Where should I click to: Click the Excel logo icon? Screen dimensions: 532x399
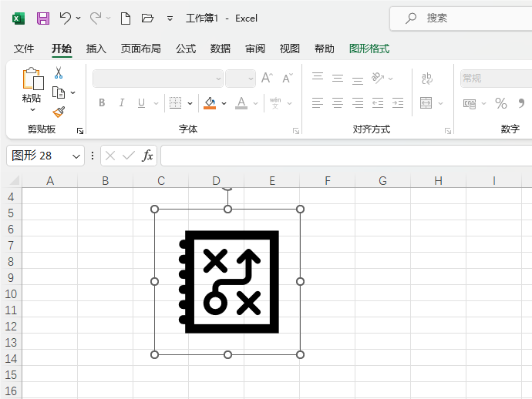click(19, 18)
